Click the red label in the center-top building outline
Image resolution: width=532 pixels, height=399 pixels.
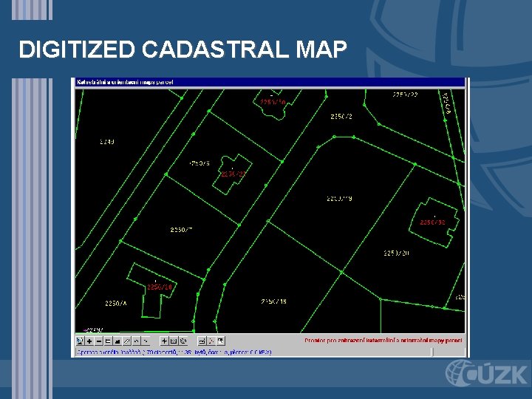(x=273, y=101)
